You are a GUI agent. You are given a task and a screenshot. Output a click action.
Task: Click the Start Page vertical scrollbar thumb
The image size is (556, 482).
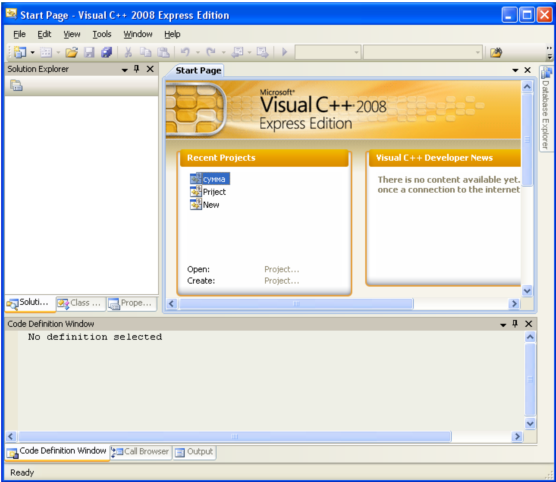[x=527, y=139]
